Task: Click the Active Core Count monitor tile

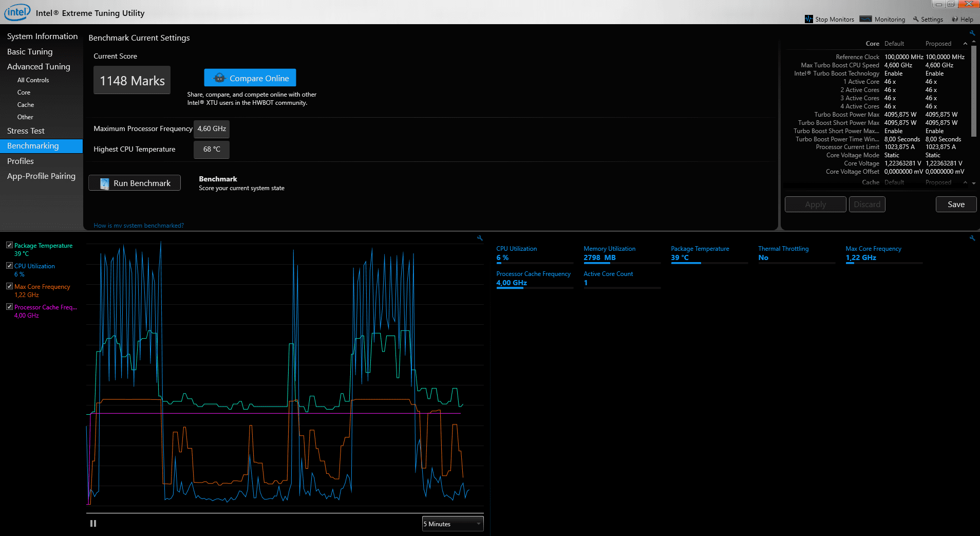Action: point(622,279)
